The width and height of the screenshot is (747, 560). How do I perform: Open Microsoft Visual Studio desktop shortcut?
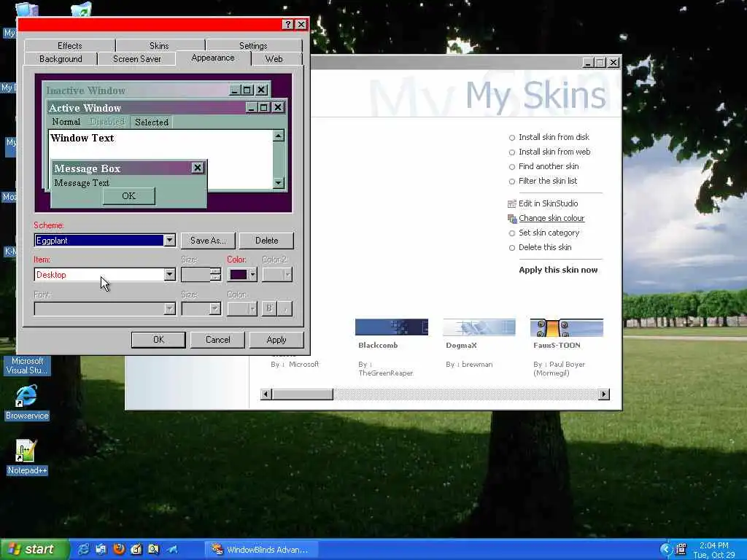27,365
